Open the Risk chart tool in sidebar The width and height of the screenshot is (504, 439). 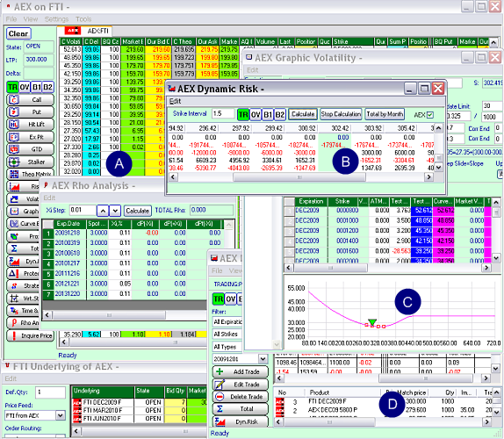[x=23, y=186]
